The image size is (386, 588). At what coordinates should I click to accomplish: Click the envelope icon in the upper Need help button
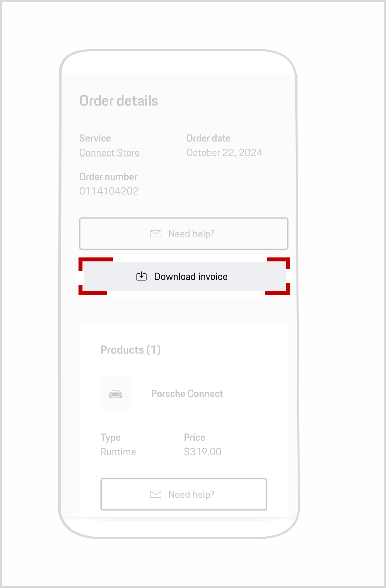point(155,234)
